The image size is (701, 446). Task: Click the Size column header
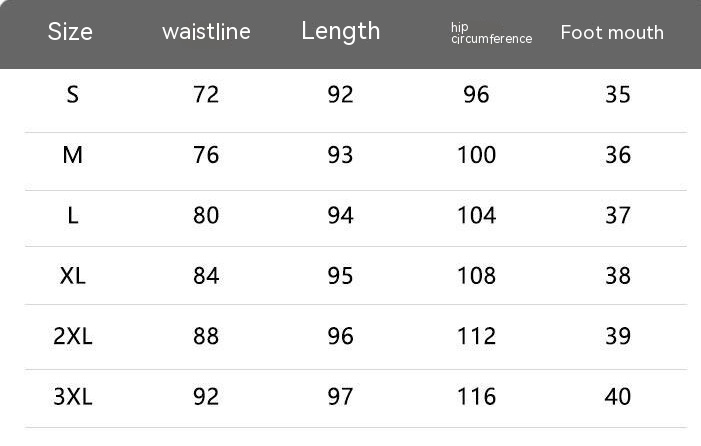click(x=70, y=32)
